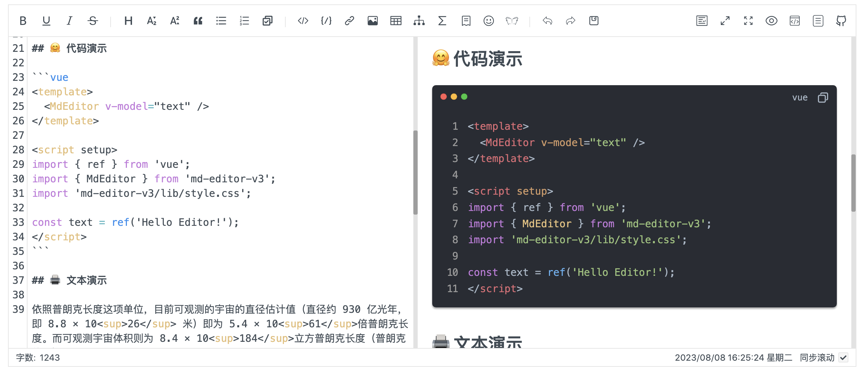Click the preview pane scrollbar
Image resolution: width=868 pixels, height=369 pixels.
853,183
